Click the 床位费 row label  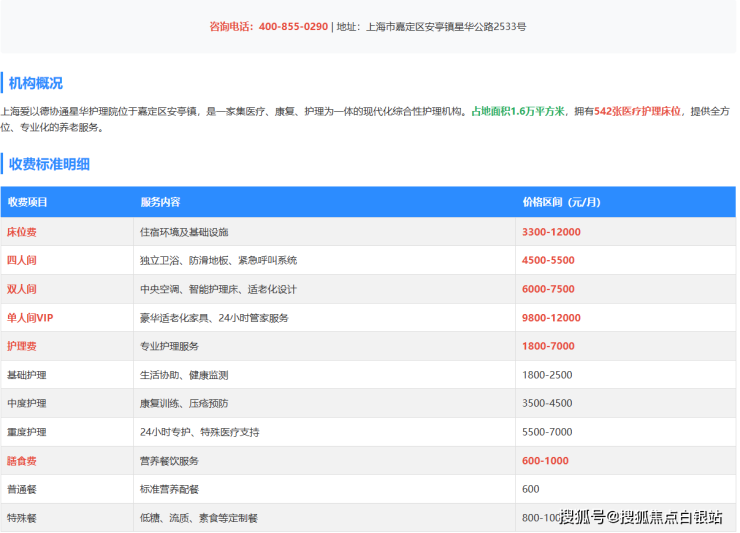tap(22, 232)
